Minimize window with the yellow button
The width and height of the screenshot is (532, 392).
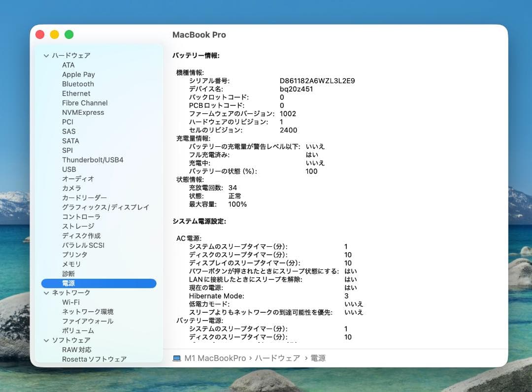tap(55, 34)
